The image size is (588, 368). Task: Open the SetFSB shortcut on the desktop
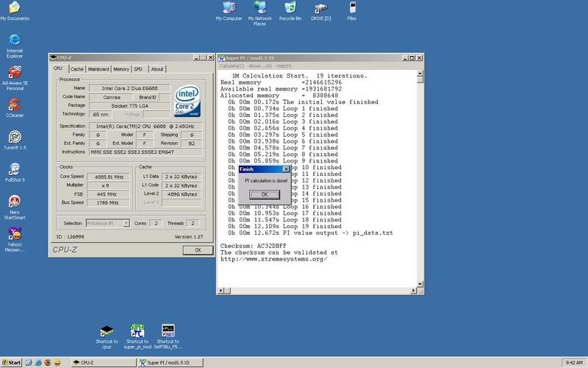click(167, 330)
